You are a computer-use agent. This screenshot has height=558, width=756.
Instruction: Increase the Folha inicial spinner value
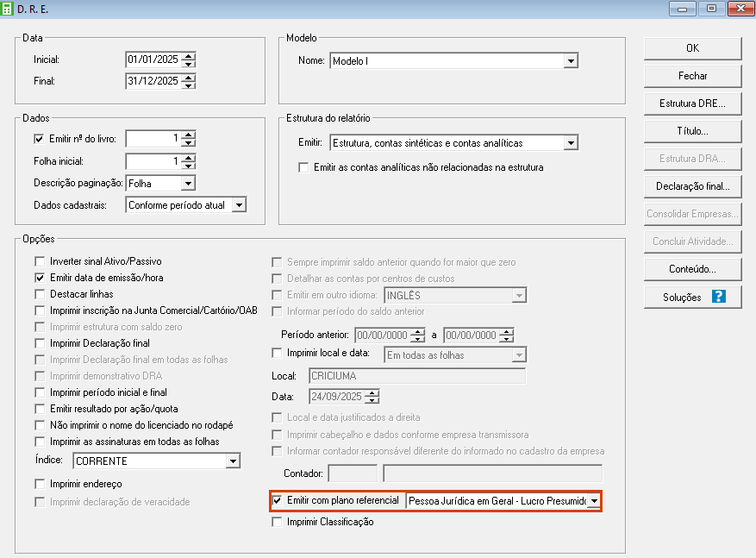(x=189, y=157)
